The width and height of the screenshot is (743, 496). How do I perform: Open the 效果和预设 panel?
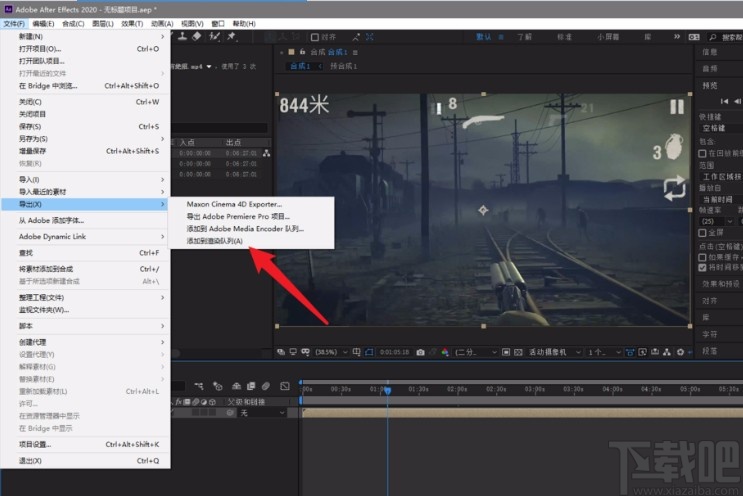coord(719,283)
